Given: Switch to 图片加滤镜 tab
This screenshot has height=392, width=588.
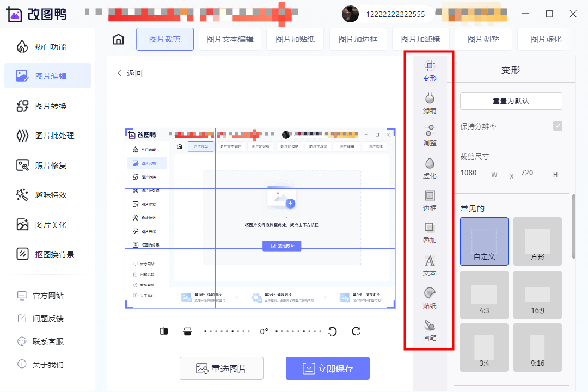Looking at the screenshot, I should click(x=421, y=39).
